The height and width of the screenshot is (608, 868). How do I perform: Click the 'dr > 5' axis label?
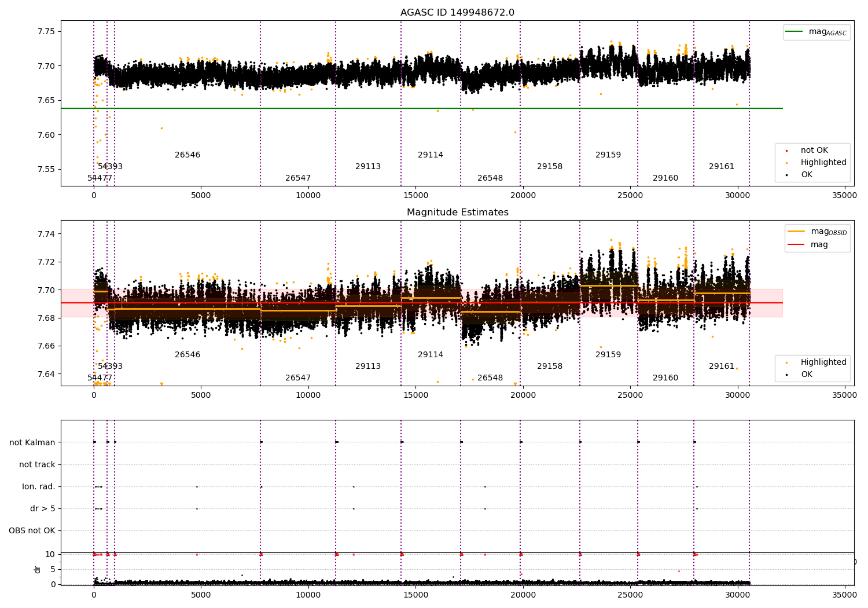point(43,509)
